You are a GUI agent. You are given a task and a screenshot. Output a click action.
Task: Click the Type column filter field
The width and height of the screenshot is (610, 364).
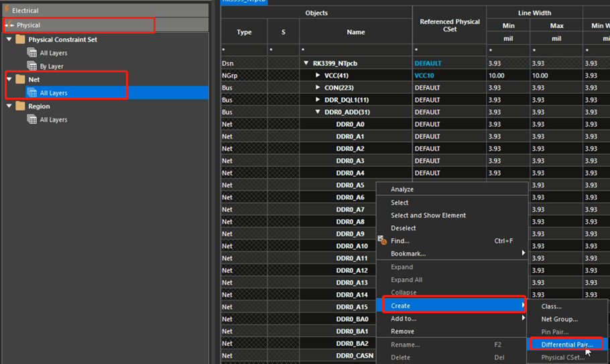pyautogui.click(x=244, y=50)
